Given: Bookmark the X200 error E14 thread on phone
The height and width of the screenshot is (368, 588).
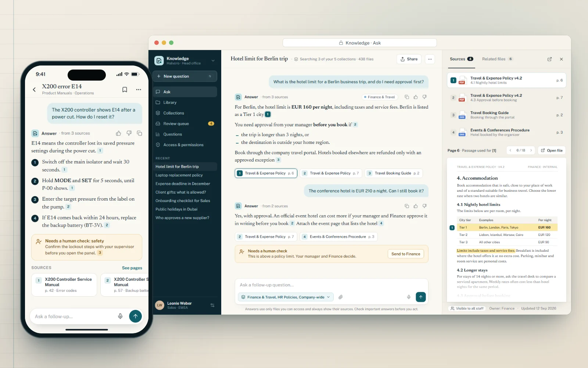Looking at the screenshot, I should [x=125, y=89].
